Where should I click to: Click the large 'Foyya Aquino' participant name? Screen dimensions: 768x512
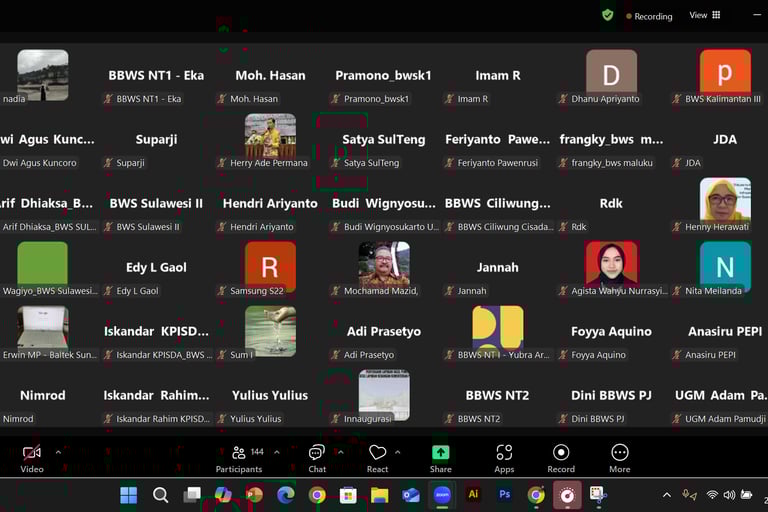(611, 332)
